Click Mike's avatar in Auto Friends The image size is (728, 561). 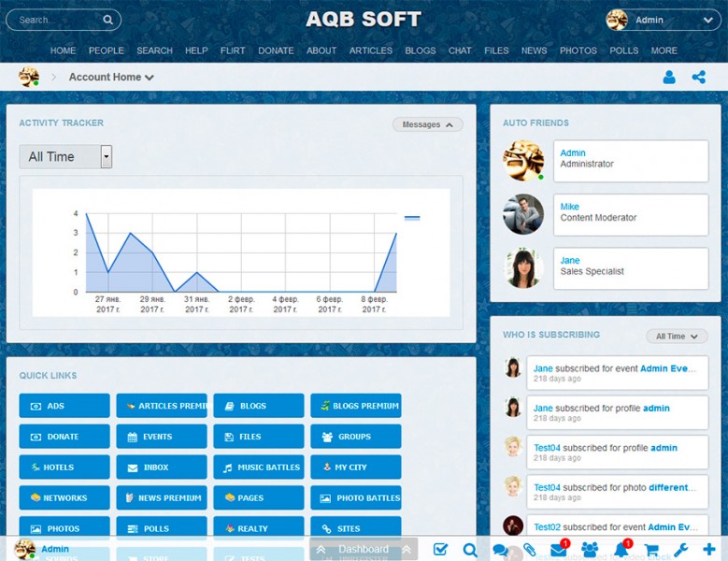[523, 214]
